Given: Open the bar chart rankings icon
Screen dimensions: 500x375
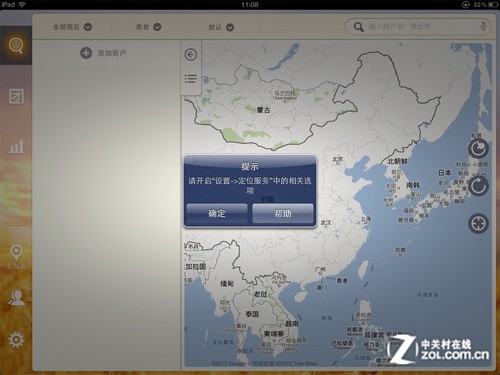Looking at the screenshot, I should click(16, 146).
